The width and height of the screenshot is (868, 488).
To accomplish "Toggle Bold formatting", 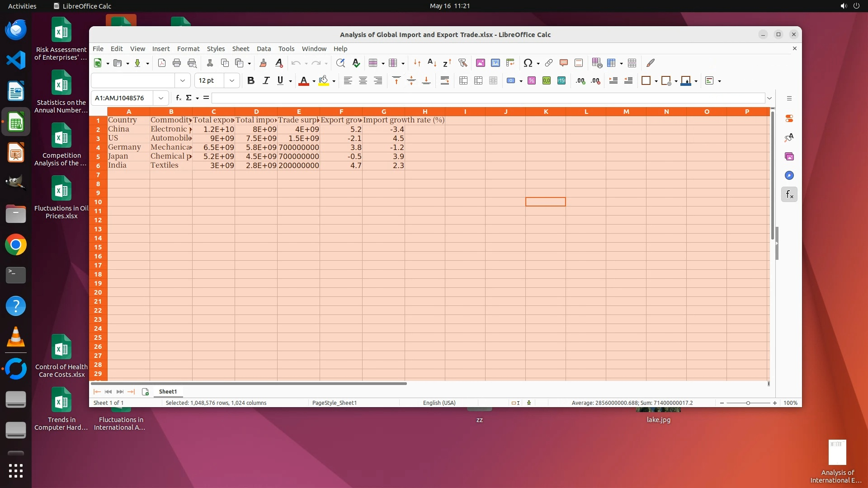I will (x=251, y=80).
